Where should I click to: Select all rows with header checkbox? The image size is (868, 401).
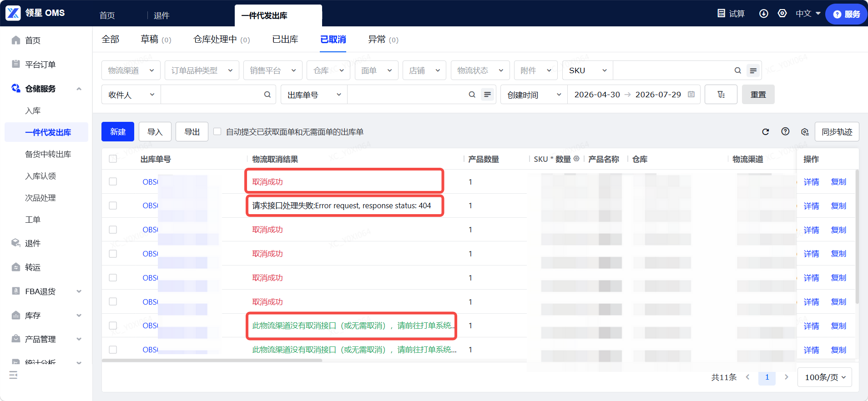click(x=113, y=159)
